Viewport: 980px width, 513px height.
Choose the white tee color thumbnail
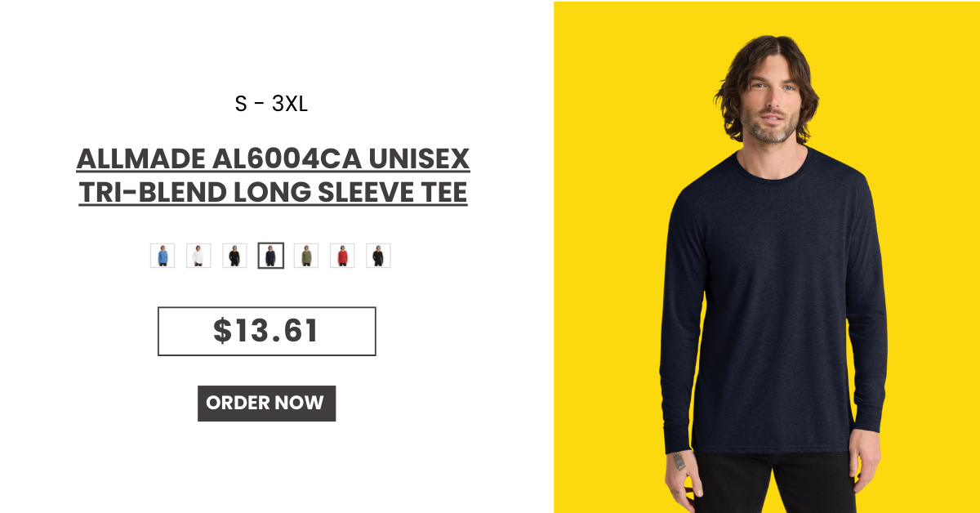(x=198, y=256)
